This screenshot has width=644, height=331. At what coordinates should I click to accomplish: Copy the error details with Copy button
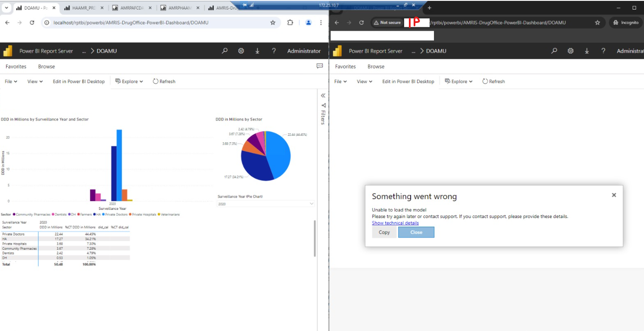pyautogui.click(x=384, y=232)
